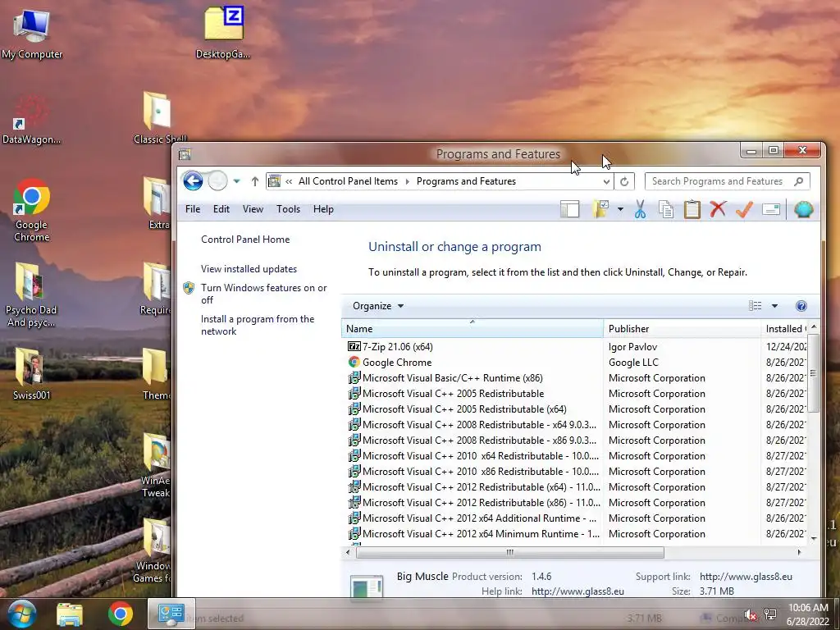Click the horizontal scrollbar right arrow
The width and height of the screenshot is (840, 630).
[x=799, y=552]
